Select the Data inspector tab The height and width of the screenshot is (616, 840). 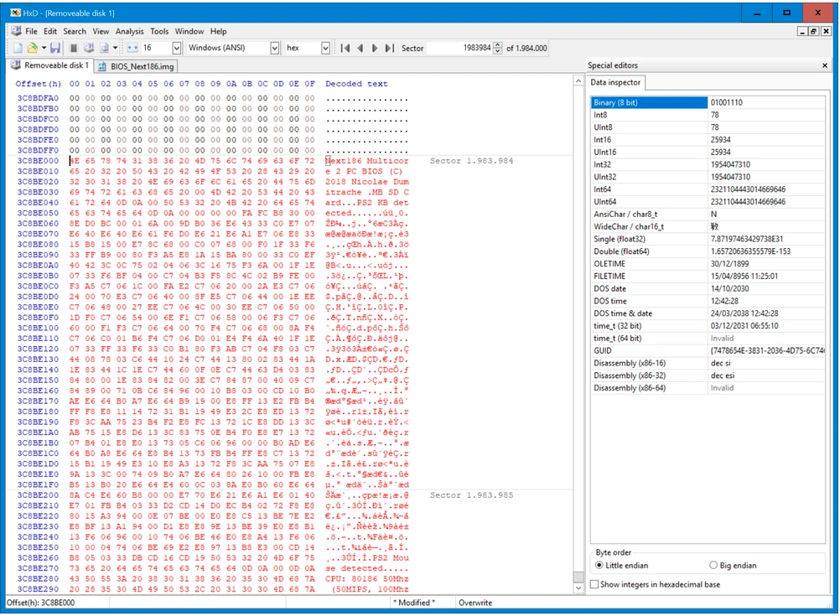tap(616, 82)
